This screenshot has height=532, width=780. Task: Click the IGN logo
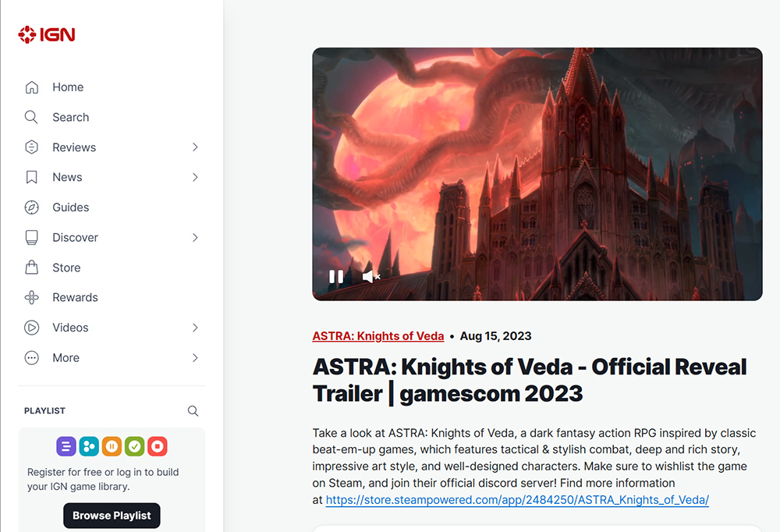coord(46,34)
